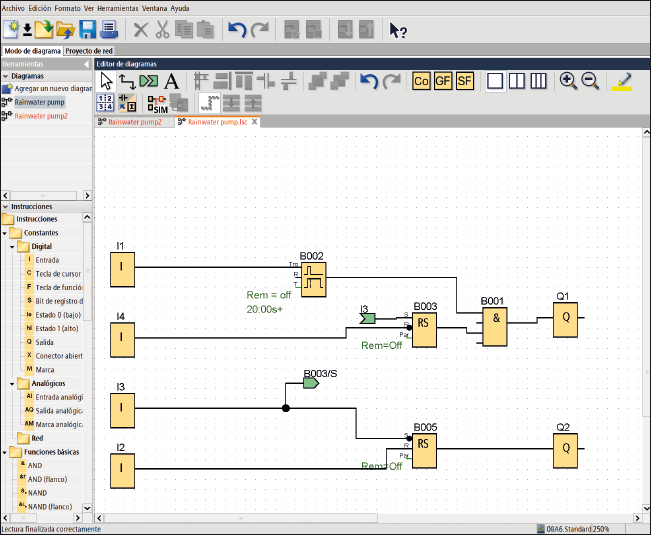651x535 pixels.
Task: Start the circuit simulation (SIM)
Action: click(157, 102)
